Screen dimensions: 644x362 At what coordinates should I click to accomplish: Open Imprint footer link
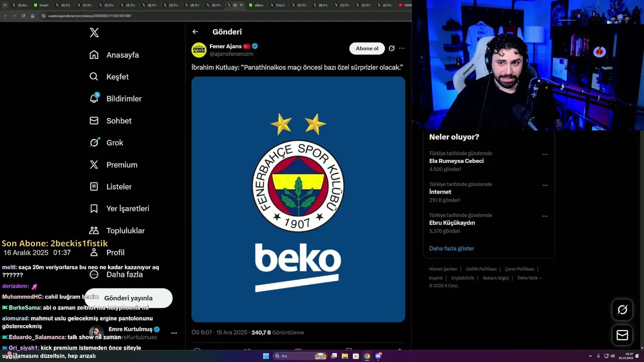coord(436,278)
